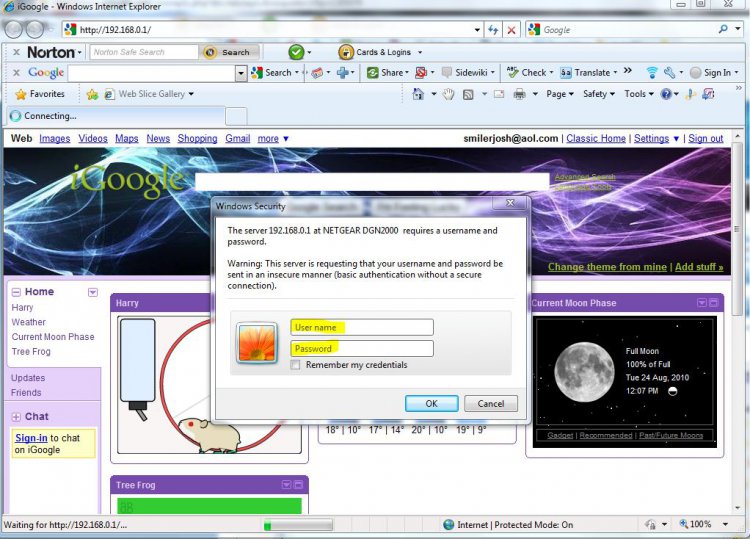The width and height of the screenshot is (750, 539).
Task: Click the blue Wi-Fi signal toolbar icon
Action: (x=651, y=73)
